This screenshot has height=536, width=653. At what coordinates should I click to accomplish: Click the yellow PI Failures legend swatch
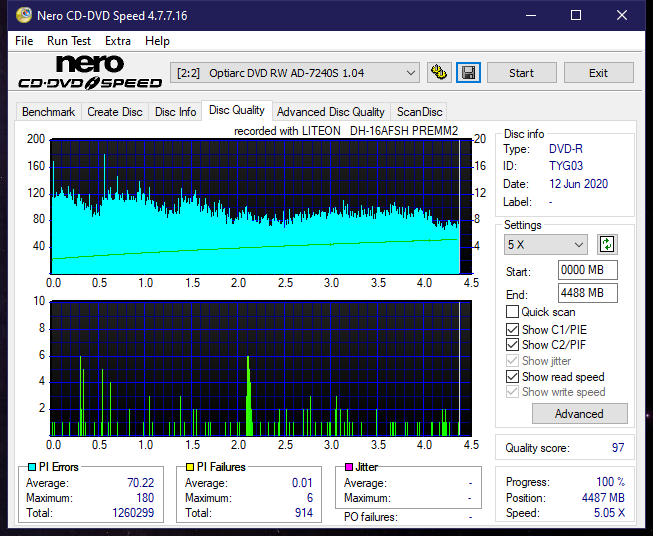pos(190,467)
